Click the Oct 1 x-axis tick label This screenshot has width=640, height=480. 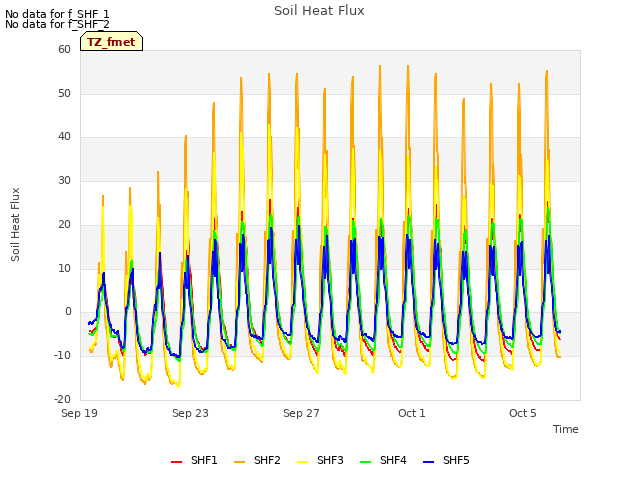coord(412,413)
